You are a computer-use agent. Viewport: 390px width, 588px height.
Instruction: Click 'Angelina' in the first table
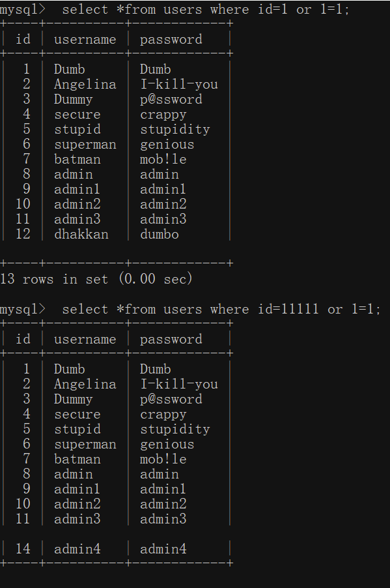(85, 84)
